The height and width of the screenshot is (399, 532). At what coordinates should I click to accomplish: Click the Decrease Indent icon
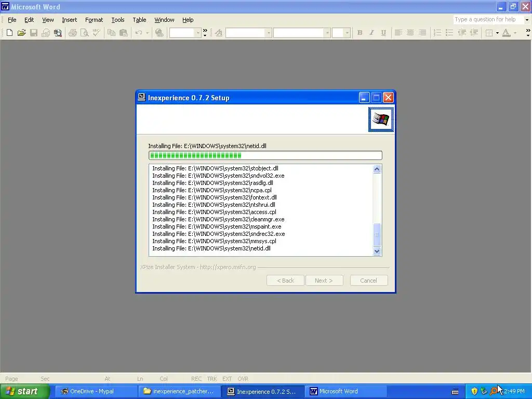[462, 33]
